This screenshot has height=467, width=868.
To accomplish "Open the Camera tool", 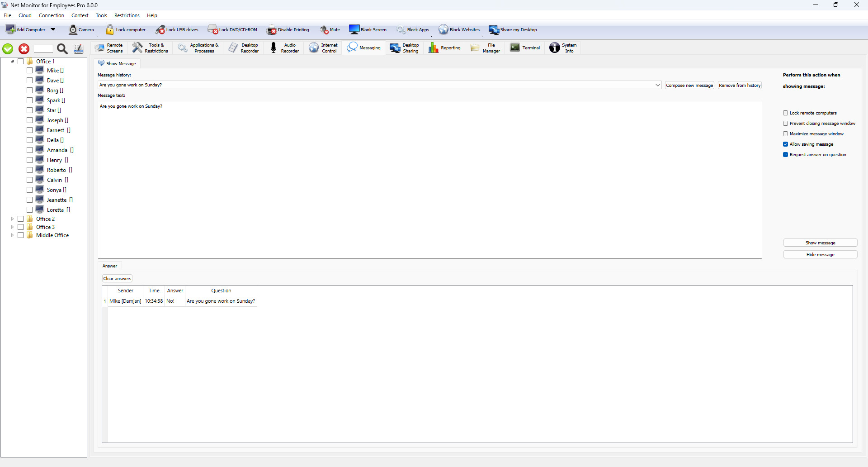I will tap(73, 30).
